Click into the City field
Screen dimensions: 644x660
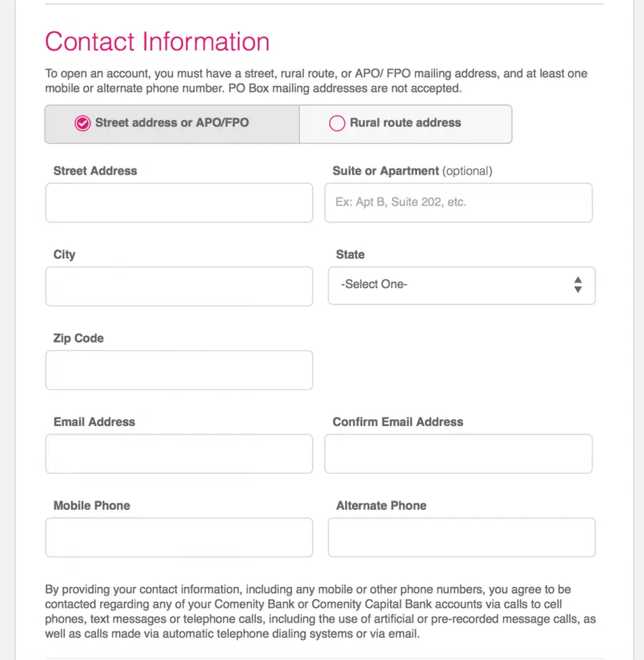click(179, 286)
